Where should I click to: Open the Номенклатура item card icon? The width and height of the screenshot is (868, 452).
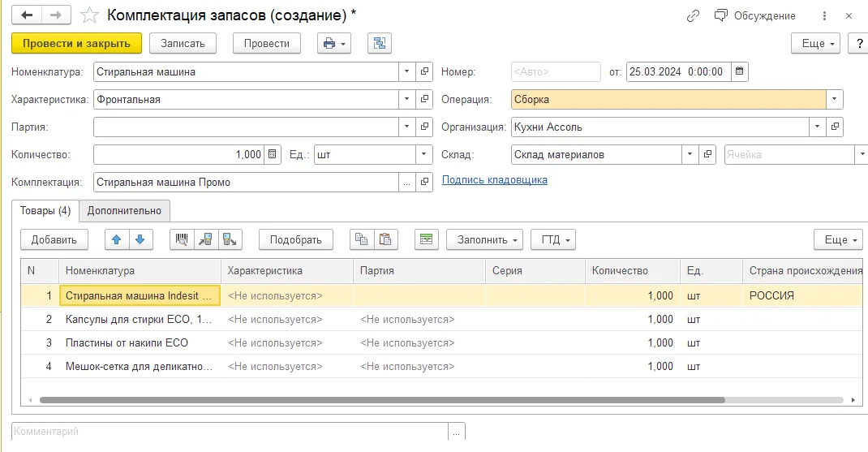(424, 71)
